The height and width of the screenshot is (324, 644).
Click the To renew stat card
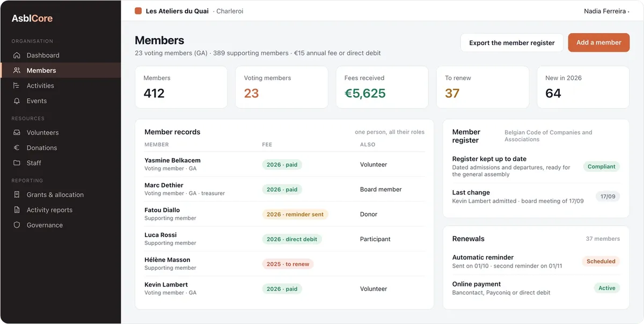[482, 87]
